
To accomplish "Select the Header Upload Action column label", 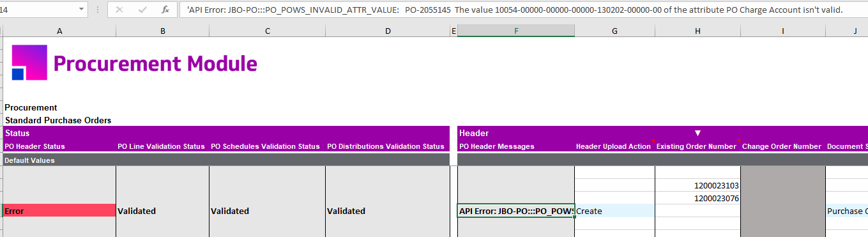I will point(613,146).
